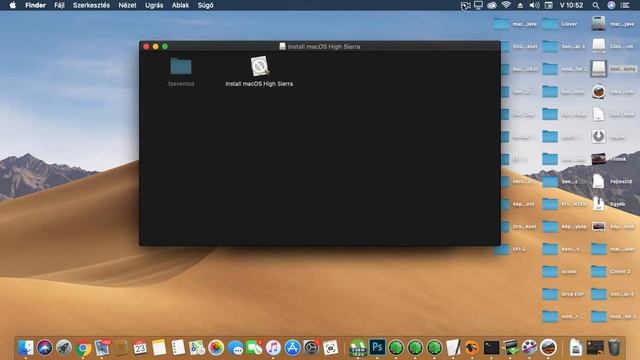This screenshot has height=360, width=640.
Task: Open TextEdit paper-and-pen icon in Dock
Action: pos(453,347)
